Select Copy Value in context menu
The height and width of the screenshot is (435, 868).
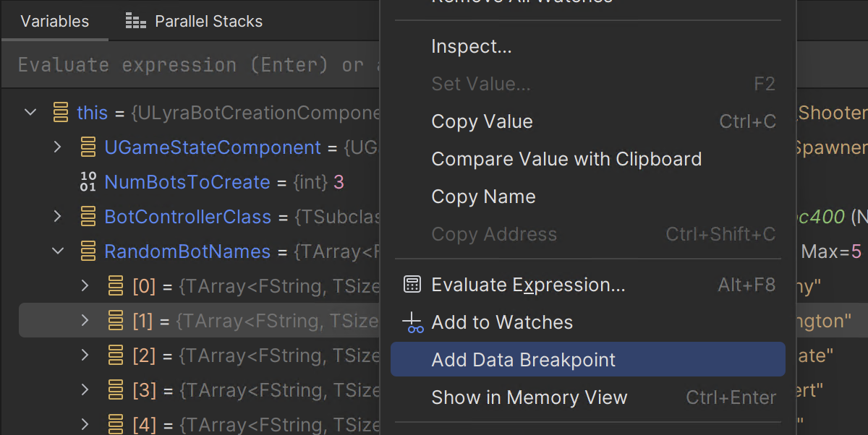(x=588, y=121)
